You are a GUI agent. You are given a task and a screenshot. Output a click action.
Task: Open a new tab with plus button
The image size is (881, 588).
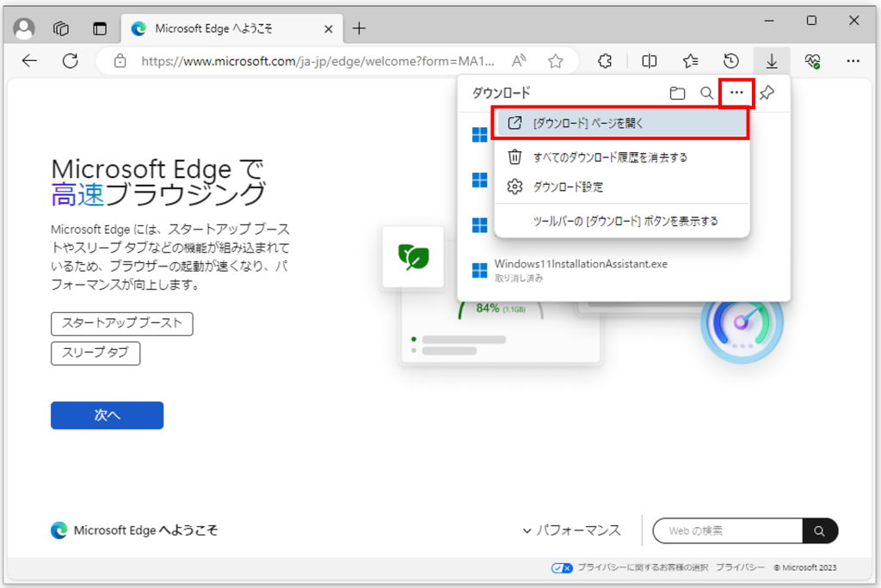pyautogui.click(x=359, y=28)
